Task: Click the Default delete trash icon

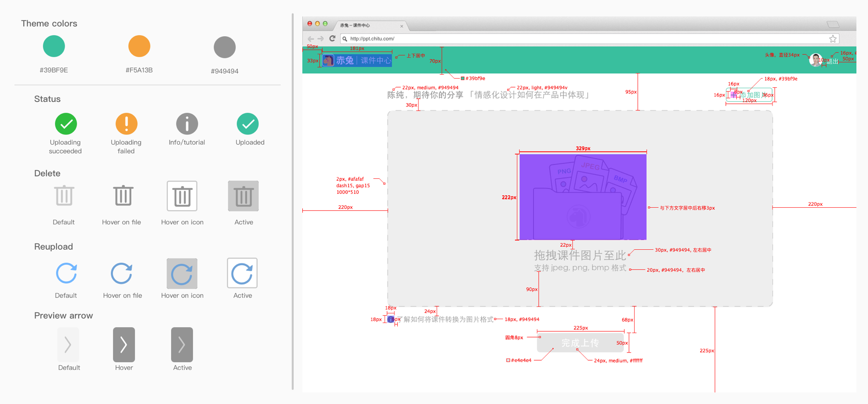Action: (64, 196)
